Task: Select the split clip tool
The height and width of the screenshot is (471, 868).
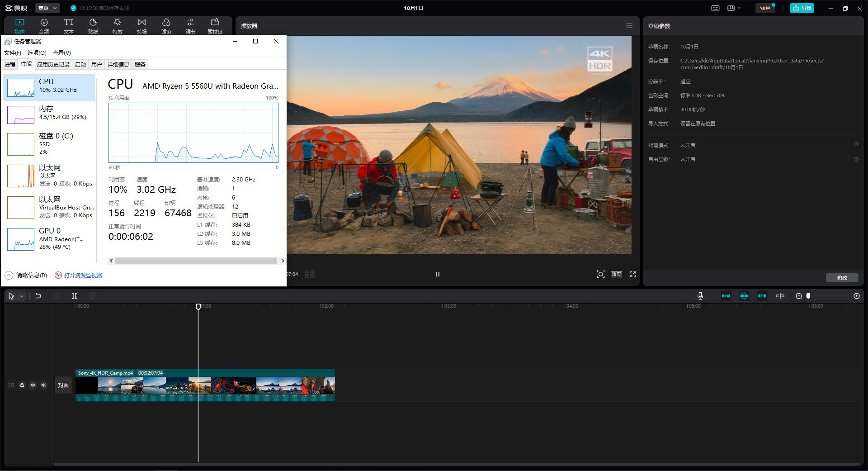Action: pos(75,296)
